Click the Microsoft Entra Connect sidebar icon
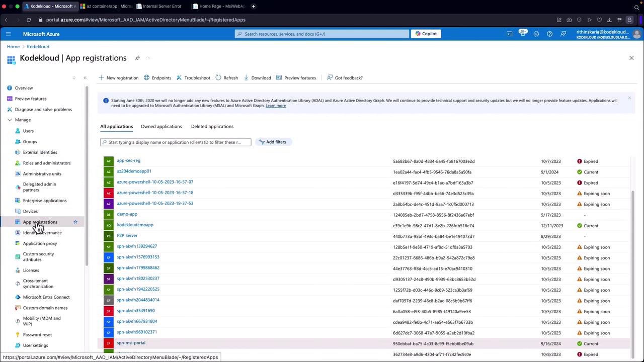This screenshot has width=644, height=362. [18, 297]
